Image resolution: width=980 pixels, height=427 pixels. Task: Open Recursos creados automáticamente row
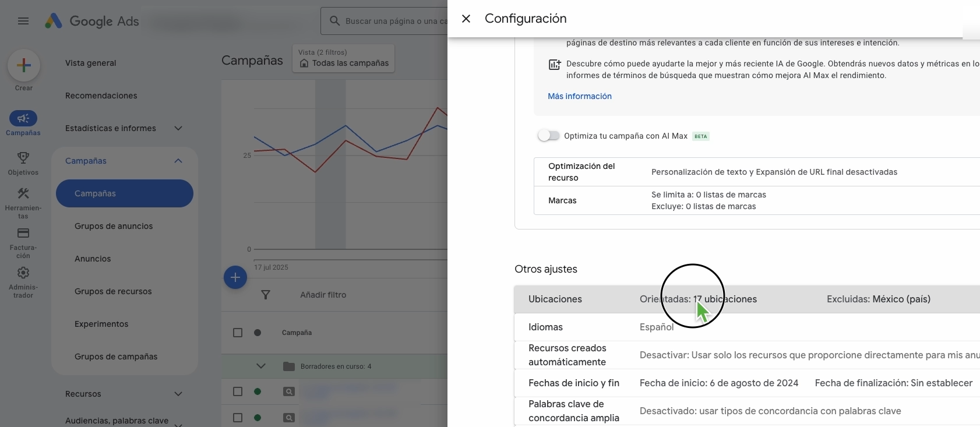tap(747, 355)
